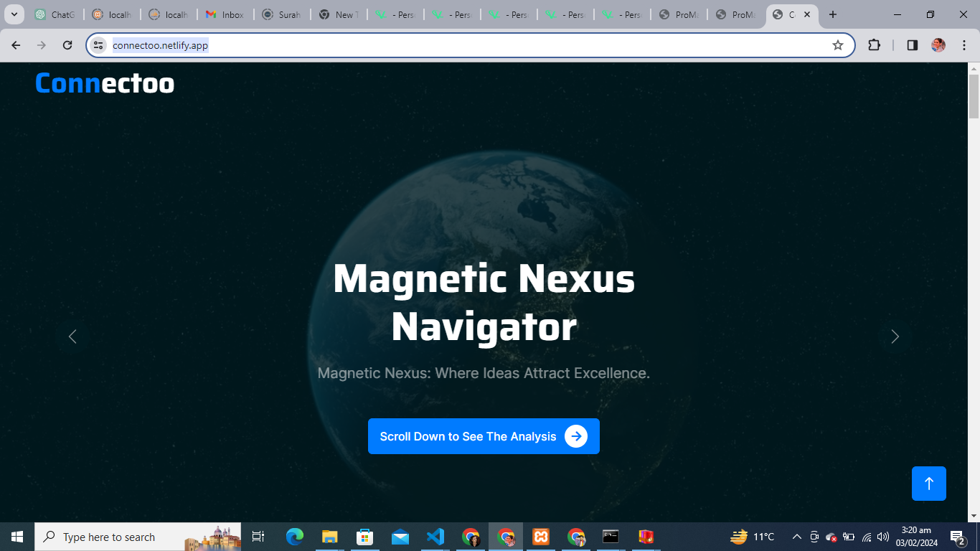The height and width of the screenshot is (551, 980).
Task: Open a new tab with plus button
Action: 833,14
